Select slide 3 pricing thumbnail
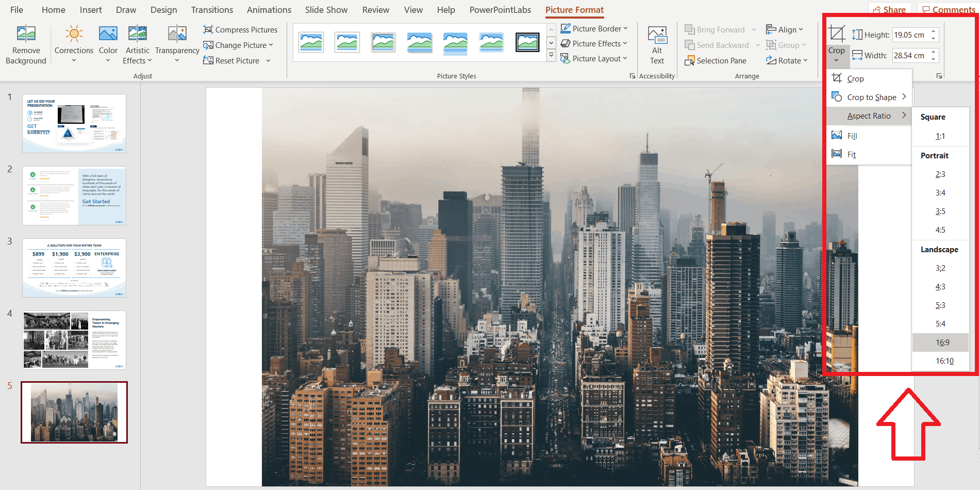The height and width of the screenshot is (490, 980). click(x=74, y=268)
